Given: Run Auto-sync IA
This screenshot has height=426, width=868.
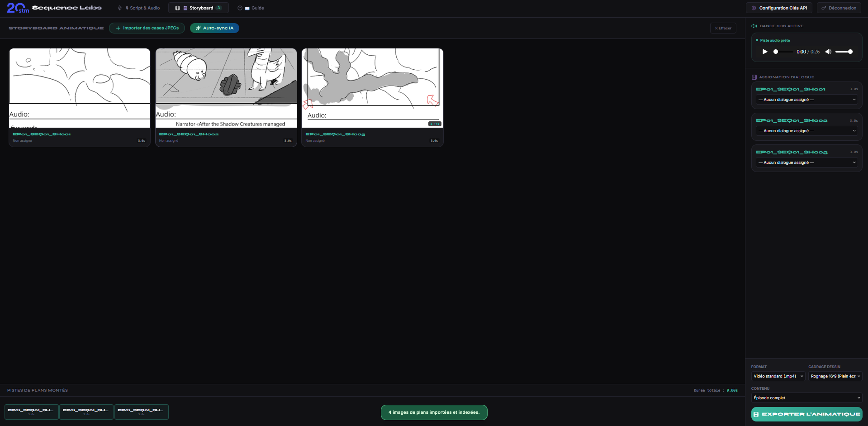Looking at the screenshot, I should [x=214, y=28].
